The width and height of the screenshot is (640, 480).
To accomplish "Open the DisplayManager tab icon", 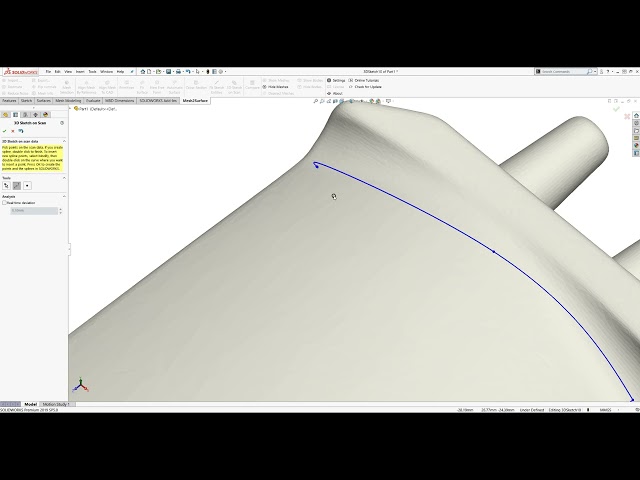I will pyautogui.click(x=45, y=115).
